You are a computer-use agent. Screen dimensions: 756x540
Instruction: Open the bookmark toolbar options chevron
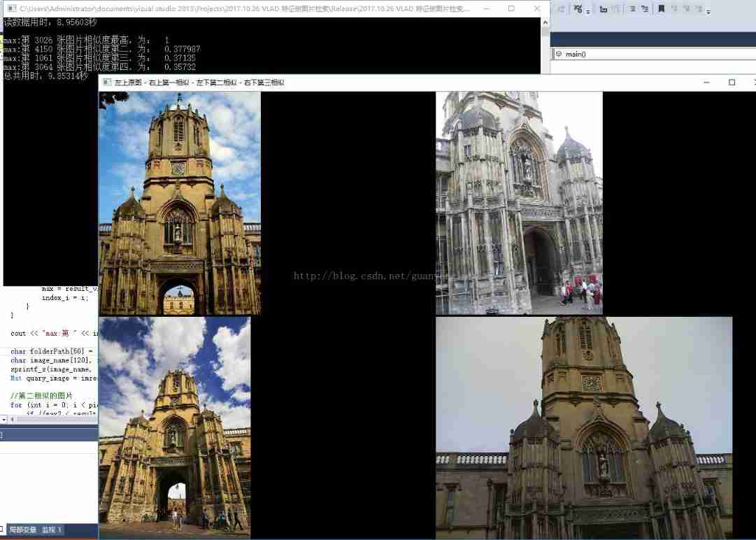click(709, 11)
